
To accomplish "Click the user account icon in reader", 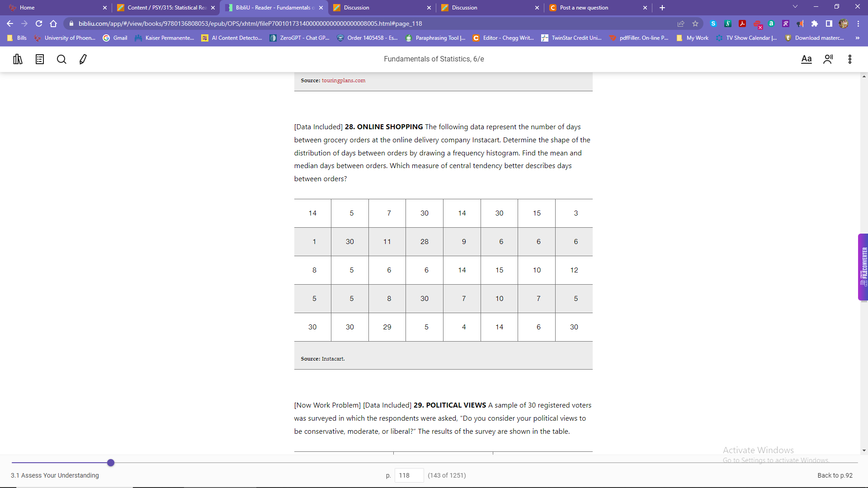I will pos(828,59).
